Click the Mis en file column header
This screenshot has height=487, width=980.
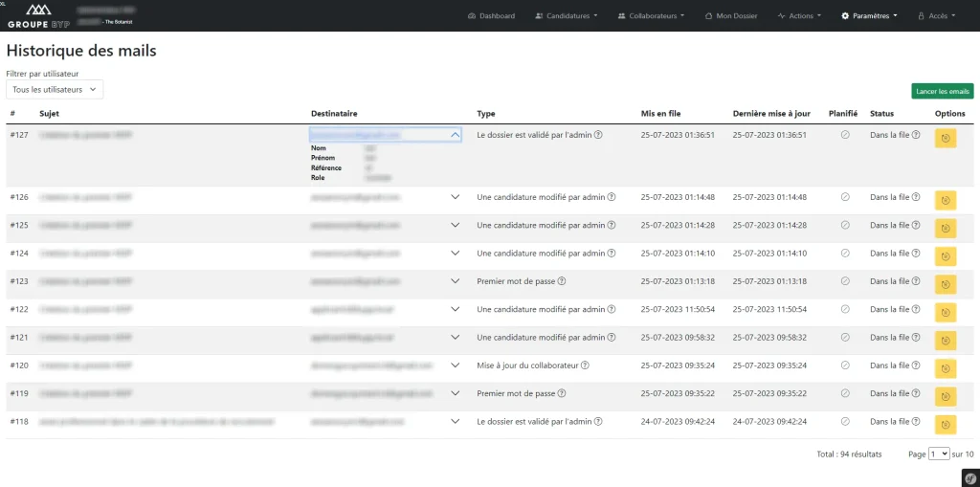click(x=660, y=114)
